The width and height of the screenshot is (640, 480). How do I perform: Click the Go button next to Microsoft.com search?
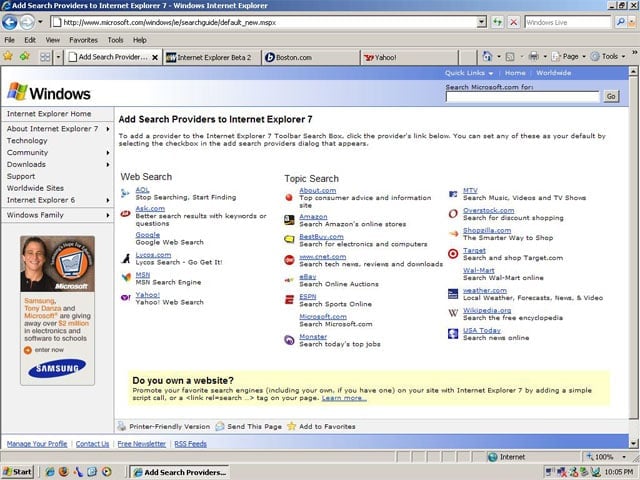[x=611, y=96]
